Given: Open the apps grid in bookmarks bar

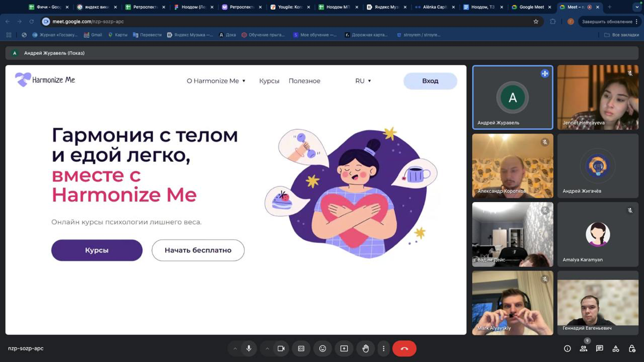Looking at the screenshot, I should pos(9,35).
